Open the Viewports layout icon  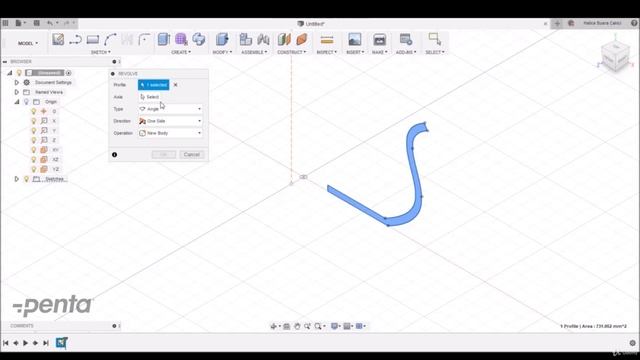[x=359, y=326]
